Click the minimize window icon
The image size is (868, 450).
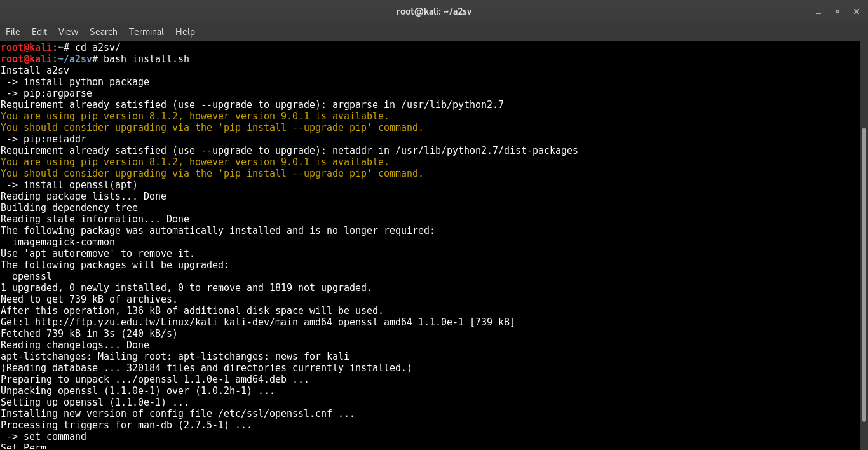(x=818, y=11)
